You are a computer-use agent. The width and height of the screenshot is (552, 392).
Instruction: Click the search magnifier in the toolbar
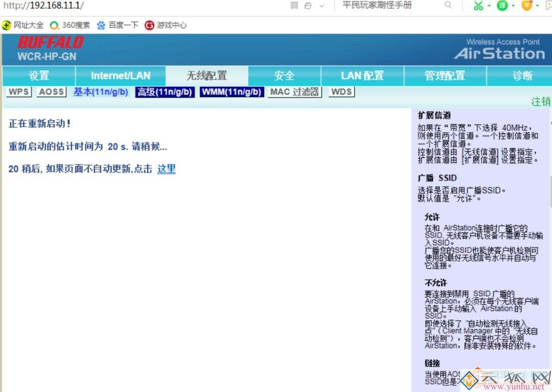pos(448,6)
